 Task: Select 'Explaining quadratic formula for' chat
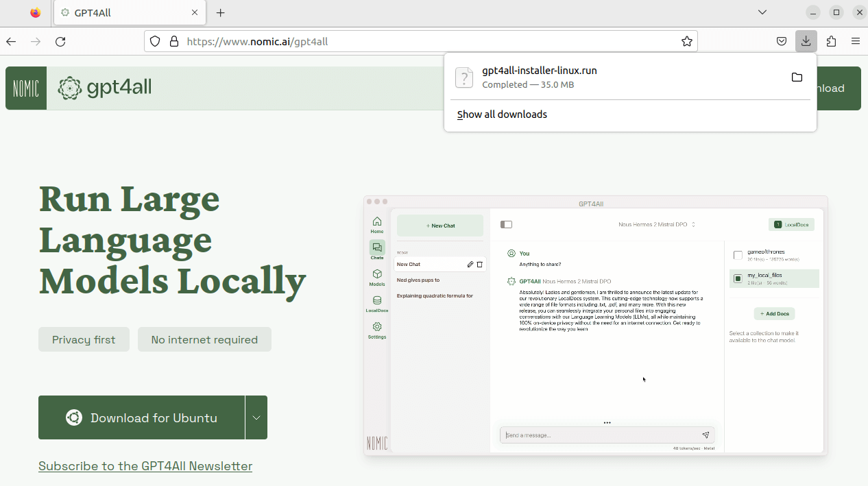(x=435, y=295)
